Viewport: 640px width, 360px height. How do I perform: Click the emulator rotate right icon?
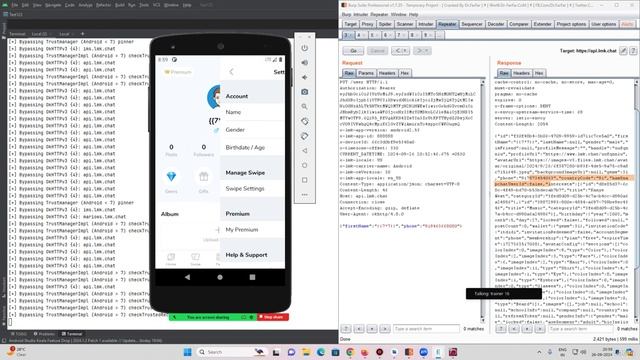pos(304,136)
